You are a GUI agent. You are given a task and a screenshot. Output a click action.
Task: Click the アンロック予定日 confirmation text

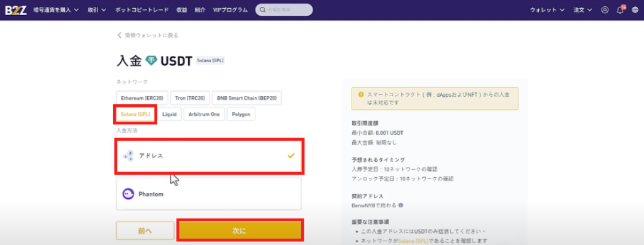402,179
